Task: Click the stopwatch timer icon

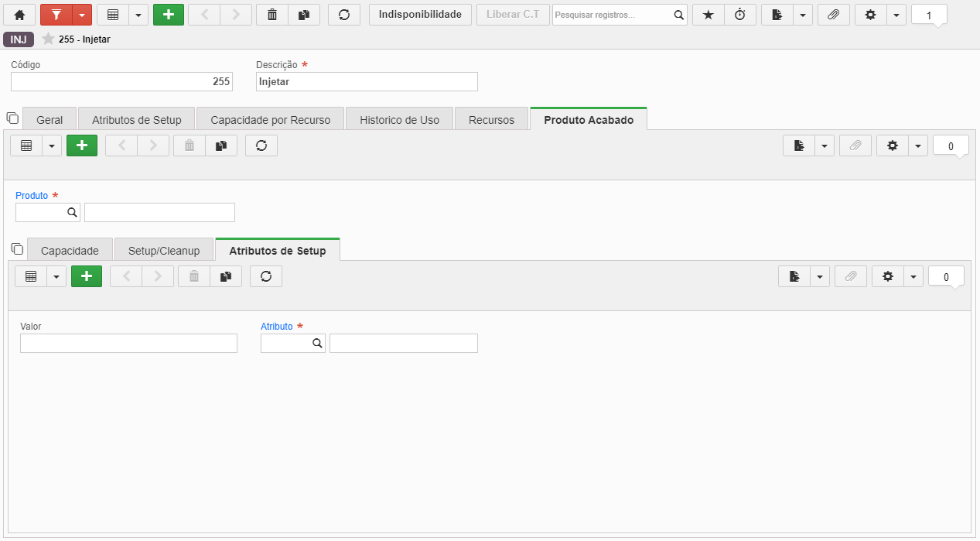Action: pyautogui.click(x=740, y=15)
